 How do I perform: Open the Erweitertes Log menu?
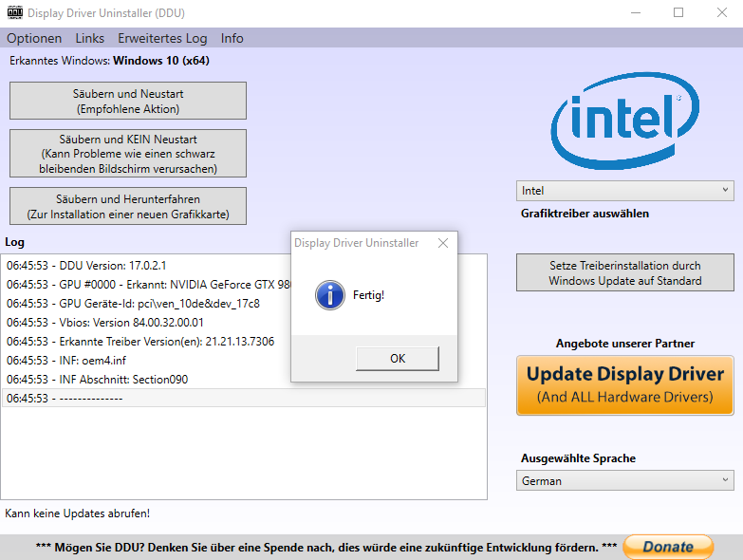(x=162, y=38)
